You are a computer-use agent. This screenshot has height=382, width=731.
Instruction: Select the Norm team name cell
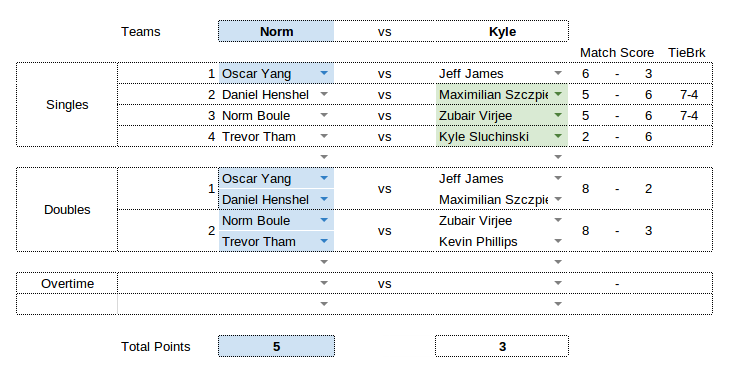click(x=276, y=31)
